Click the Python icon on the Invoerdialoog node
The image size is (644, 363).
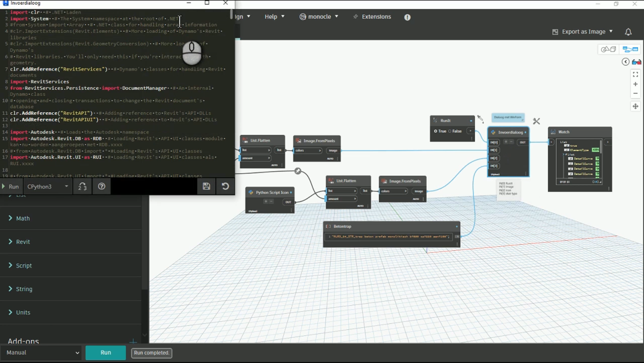point(493,132)
